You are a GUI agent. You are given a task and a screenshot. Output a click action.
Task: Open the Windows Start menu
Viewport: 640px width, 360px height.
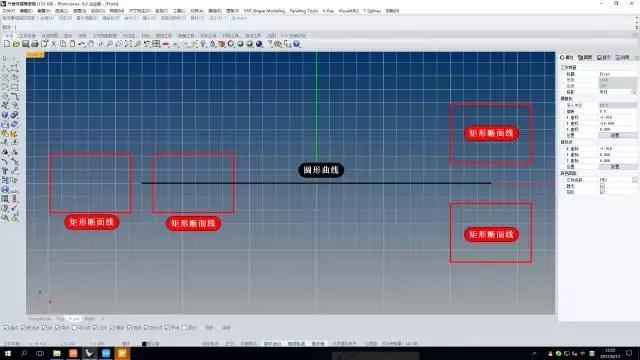coord(7,353)
